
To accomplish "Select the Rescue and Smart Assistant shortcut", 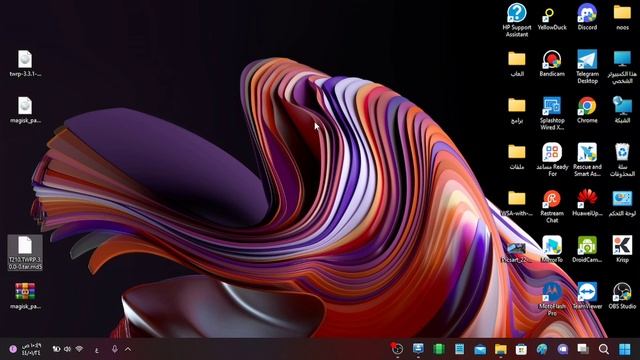I will coord(587,159).
